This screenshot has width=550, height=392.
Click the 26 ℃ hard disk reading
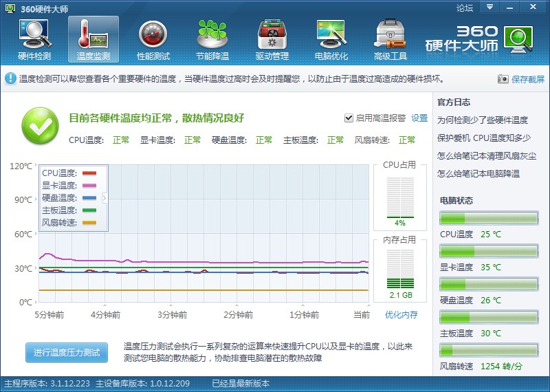[x=491, y=300]
